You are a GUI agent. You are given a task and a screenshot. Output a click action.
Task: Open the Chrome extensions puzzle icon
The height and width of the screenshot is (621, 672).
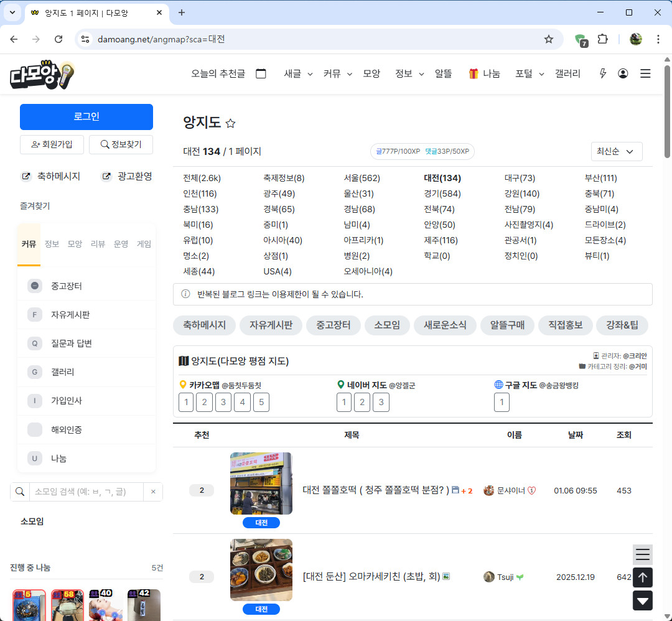[x=602, y=39]
